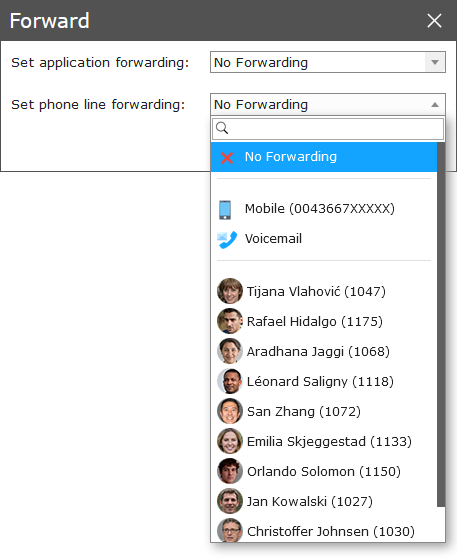Select Christoffer Johnsen (1030) entry

pyautogui.click(x=324, y=531)
